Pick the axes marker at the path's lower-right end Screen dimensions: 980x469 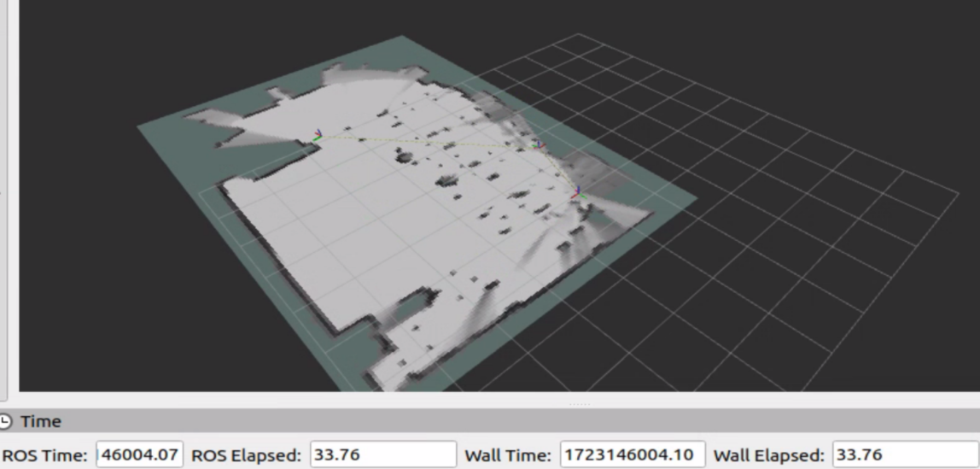pos(579,193)
